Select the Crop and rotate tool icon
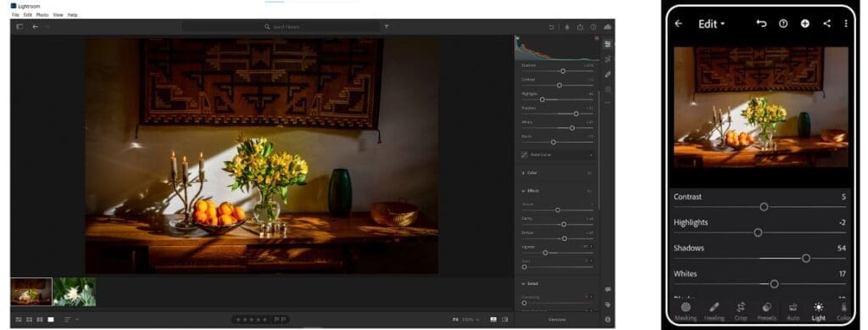The image size is (868, 330). click(608, 59)
